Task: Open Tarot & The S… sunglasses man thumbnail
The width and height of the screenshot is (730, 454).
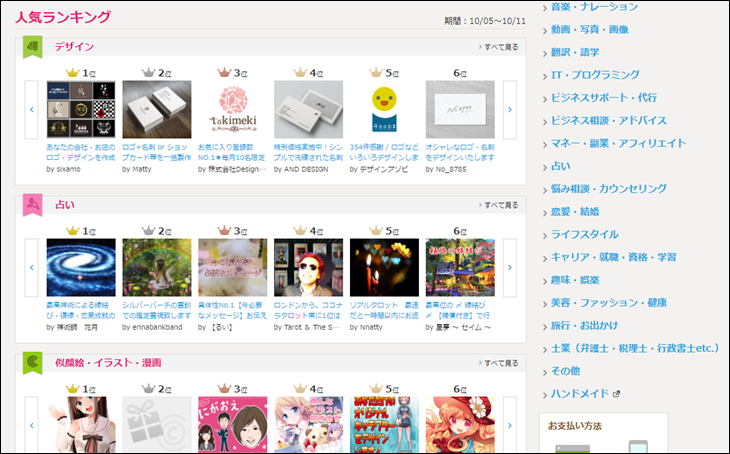Action: tap(309, 267)
